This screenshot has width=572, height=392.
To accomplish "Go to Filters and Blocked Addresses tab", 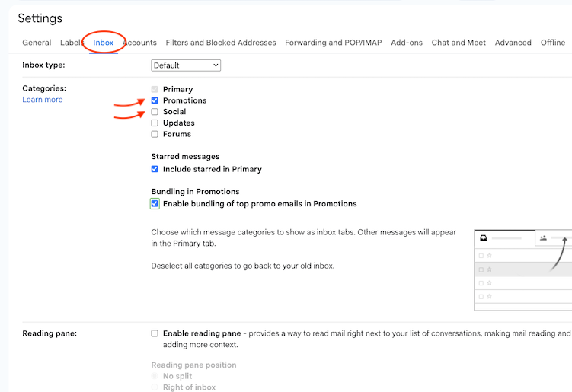I will coord(221,43).
